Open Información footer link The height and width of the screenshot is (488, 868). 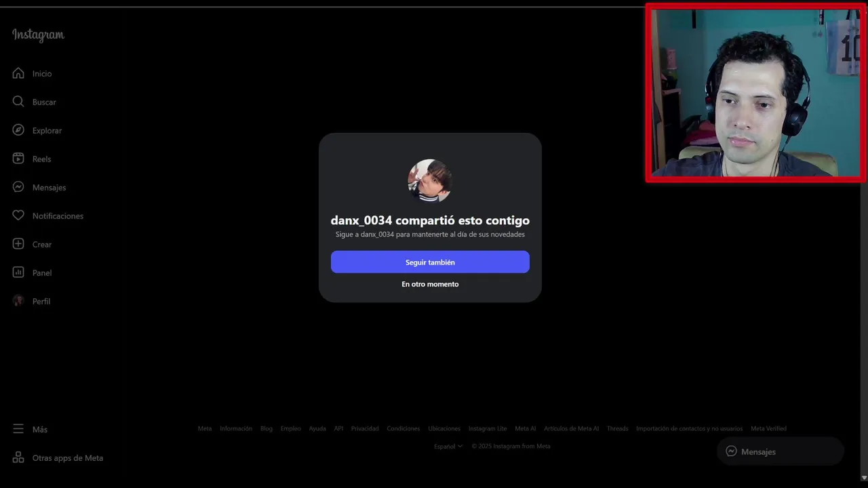click(x=236, y=428)
